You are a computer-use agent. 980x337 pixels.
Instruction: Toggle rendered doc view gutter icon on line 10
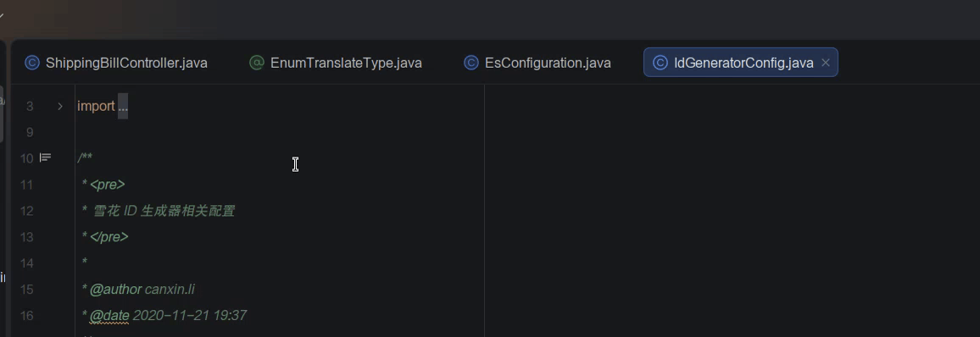46,157
